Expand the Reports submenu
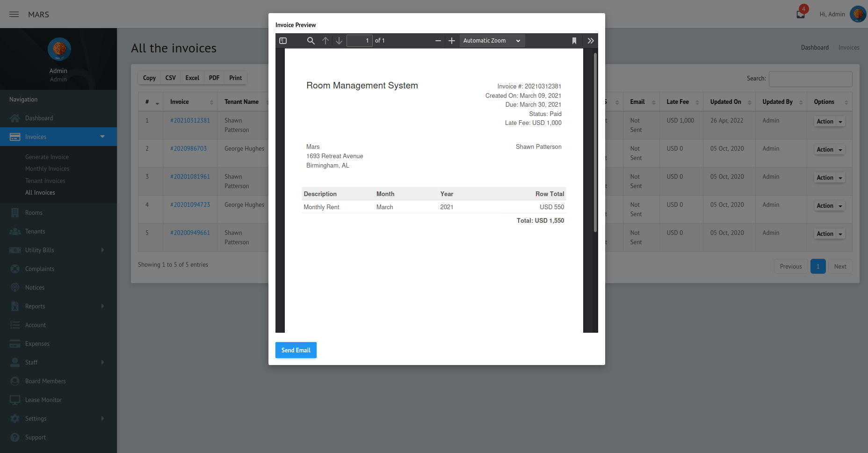The image size is (868, 453). [x=58, y=306]
